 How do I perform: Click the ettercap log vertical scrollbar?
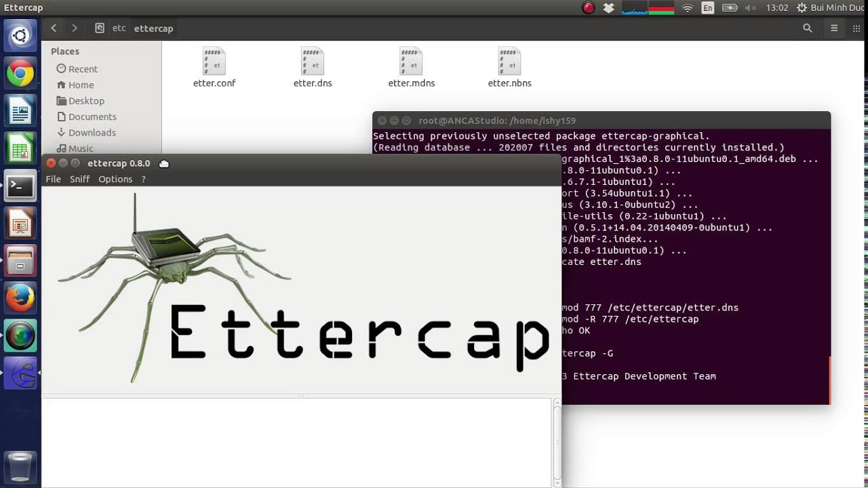(557, 443)
